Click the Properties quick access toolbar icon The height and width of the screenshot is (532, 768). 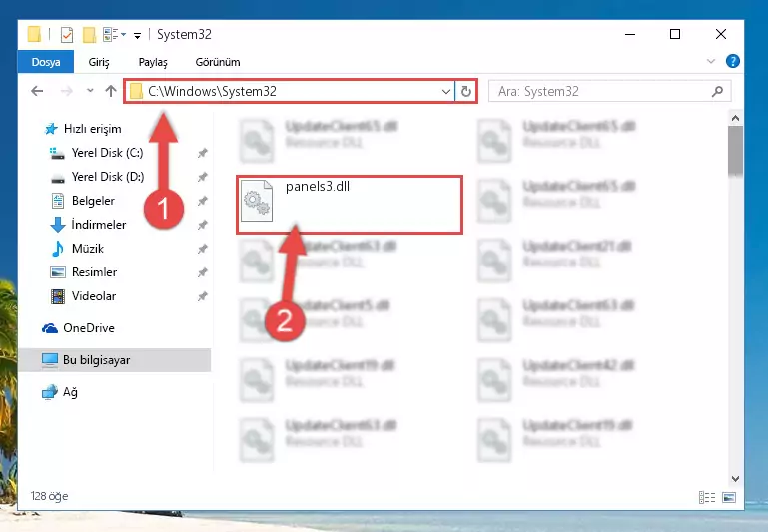click(x=67, y=34)
